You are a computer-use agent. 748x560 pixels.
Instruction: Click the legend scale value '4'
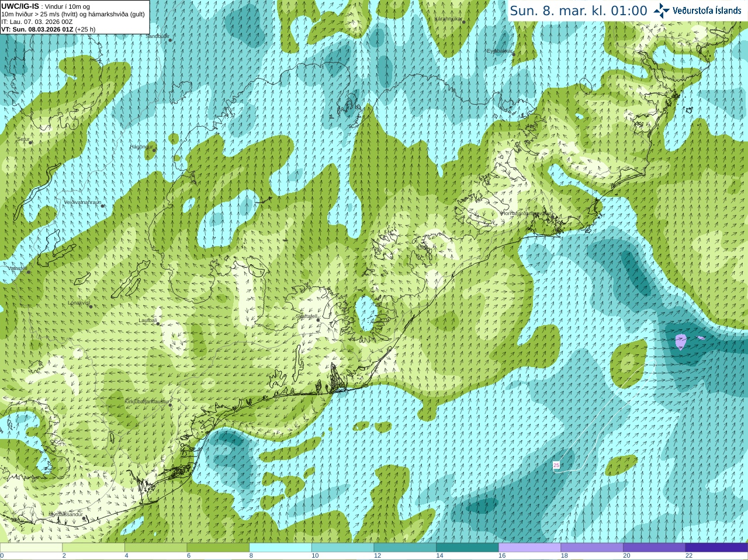tap(126, 556)
